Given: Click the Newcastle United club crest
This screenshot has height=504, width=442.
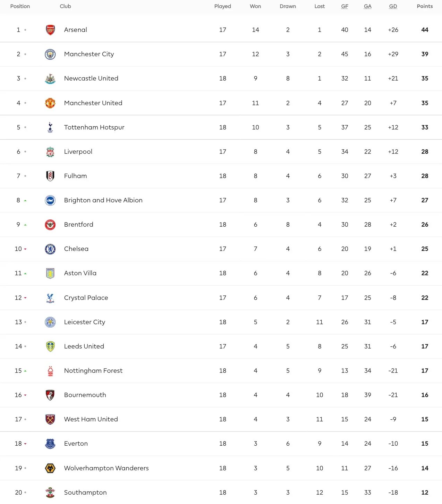Looking at the screenshot, I should click(x=50, y=79).
